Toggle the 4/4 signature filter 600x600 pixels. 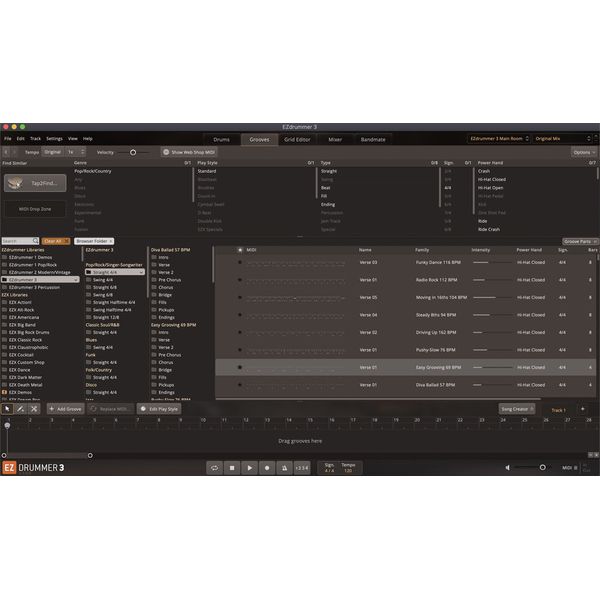448,188
